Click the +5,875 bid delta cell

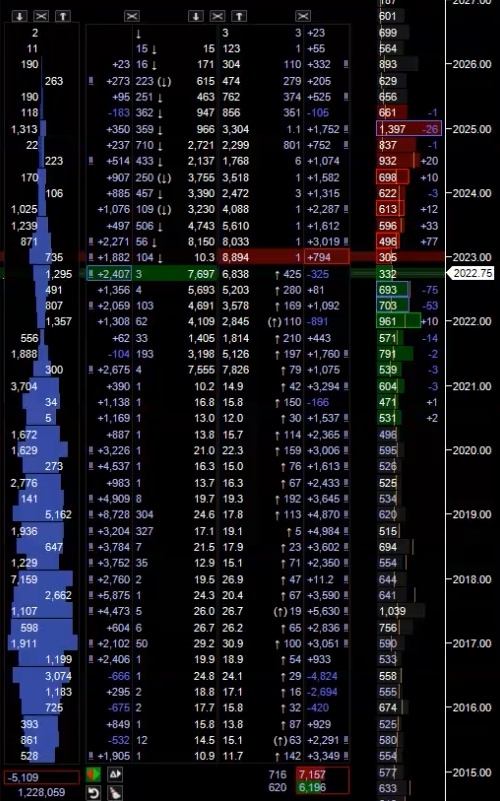point(113,595)
